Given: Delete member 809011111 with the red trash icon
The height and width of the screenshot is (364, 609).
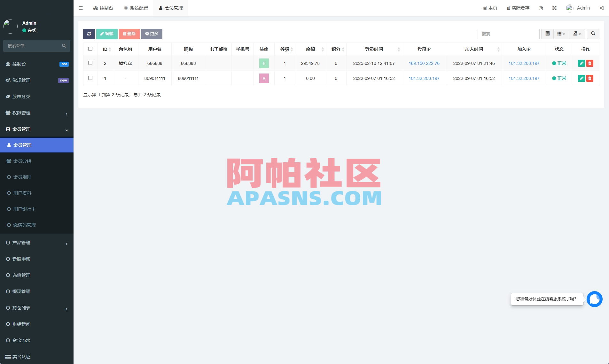Looking at the screenshot, I should 590,78.
